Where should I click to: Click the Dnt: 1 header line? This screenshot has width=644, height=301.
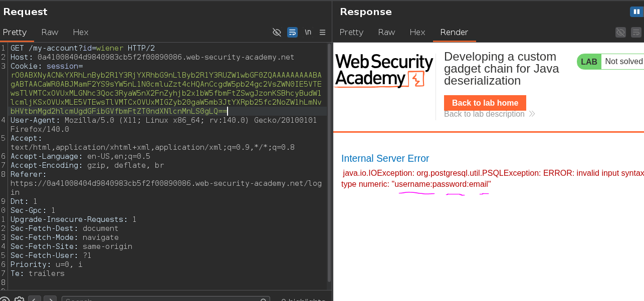[x=24, y=201]
